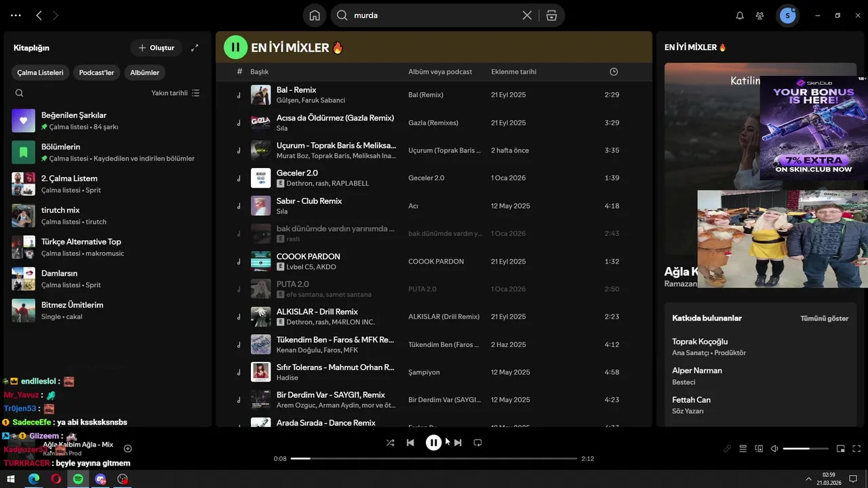
Task: Open Türkçe Alternative Top playlist
Action: (106, 247)
